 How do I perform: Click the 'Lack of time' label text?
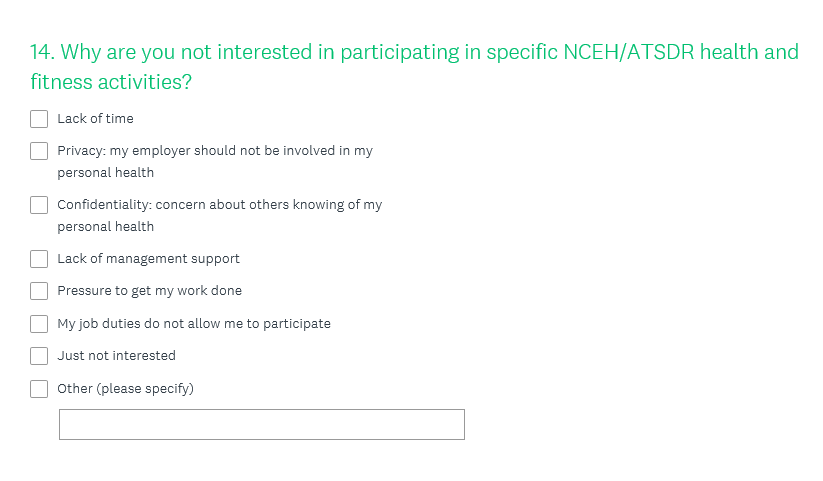point(95,119)
